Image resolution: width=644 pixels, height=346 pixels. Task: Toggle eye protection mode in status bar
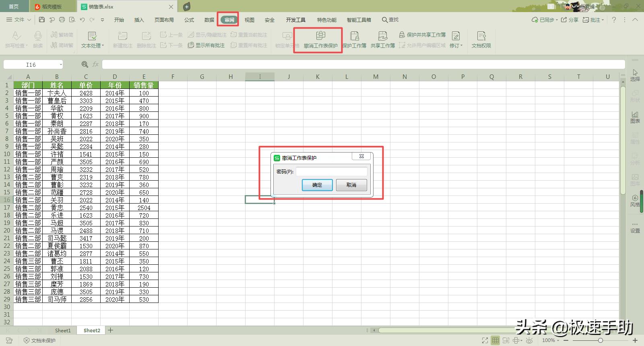[x=529, y=340]
